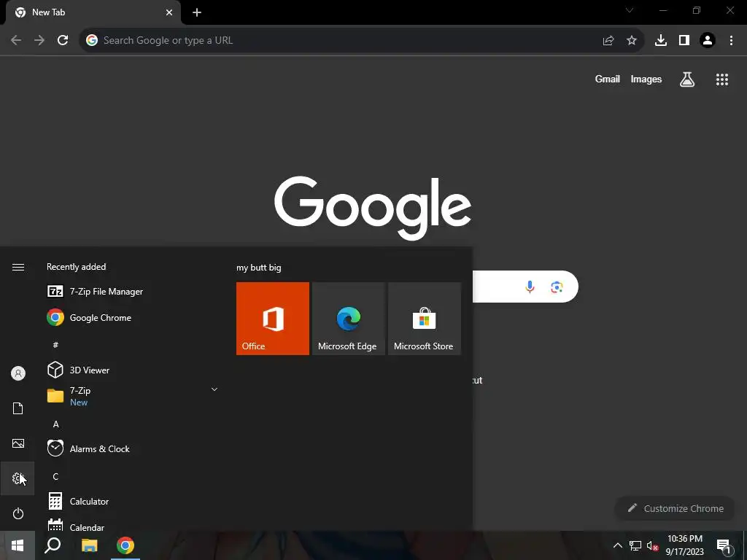The width and height of the screenshot is (747, 560).
Task: Open Chrome tab search chevron
Action: point(630,10)
